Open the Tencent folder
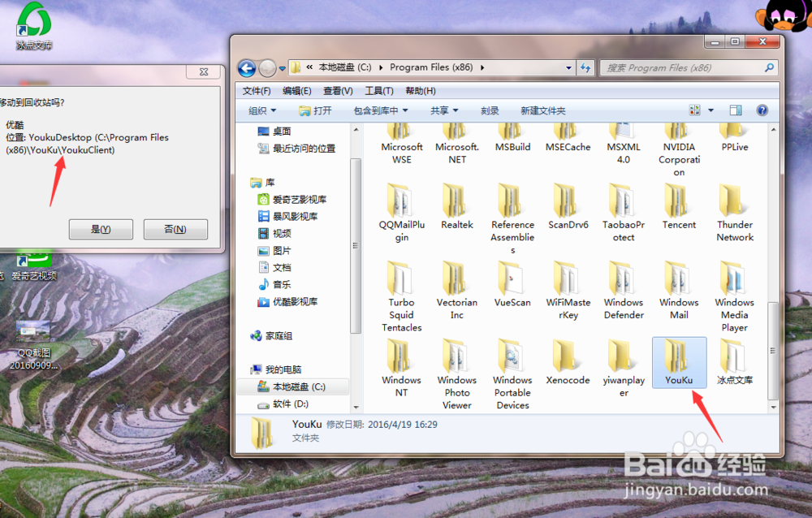This screenshot has width=812, height=518. 679,207
